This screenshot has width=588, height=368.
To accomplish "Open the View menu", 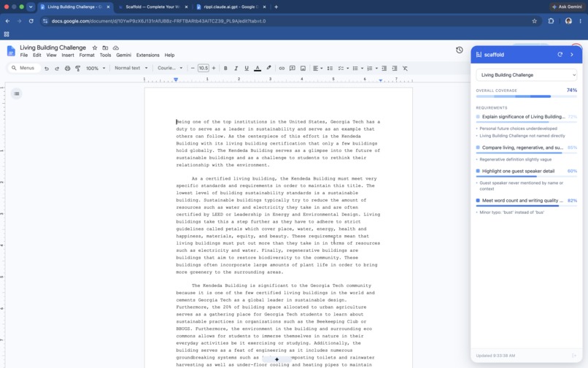I will pyautogui.click(x=51, y=55).
